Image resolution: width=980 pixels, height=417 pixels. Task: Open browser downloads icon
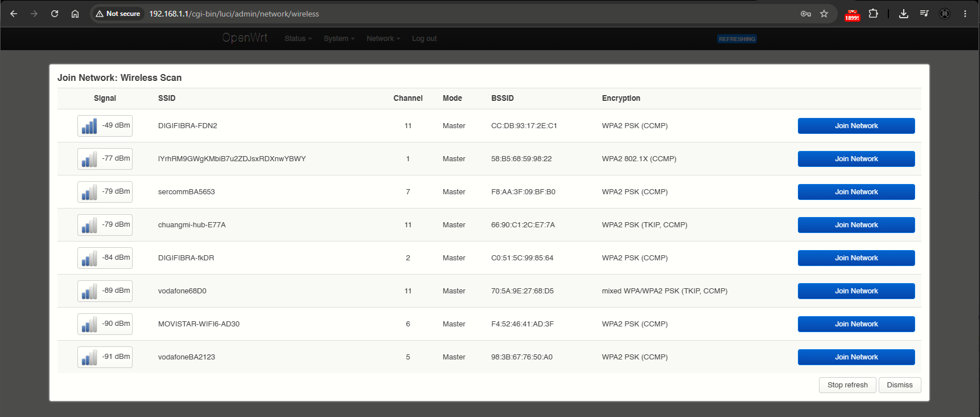point(904,14)
